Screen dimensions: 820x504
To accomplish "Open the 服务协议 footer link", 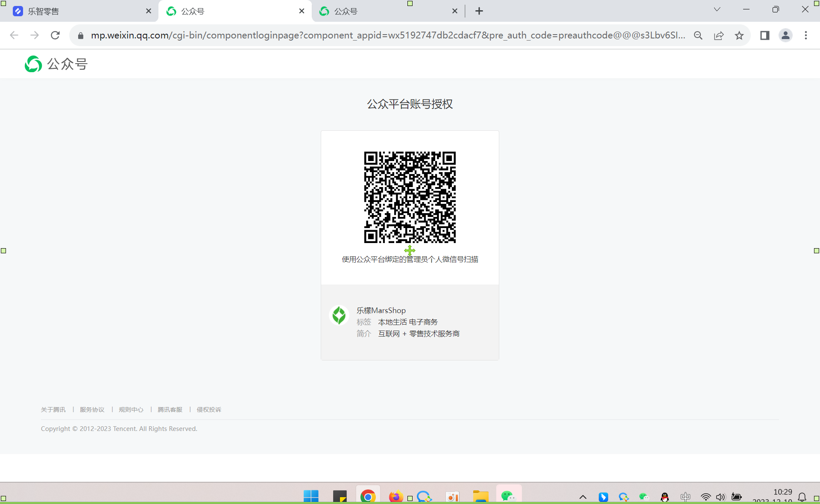I will pos(92,410).
